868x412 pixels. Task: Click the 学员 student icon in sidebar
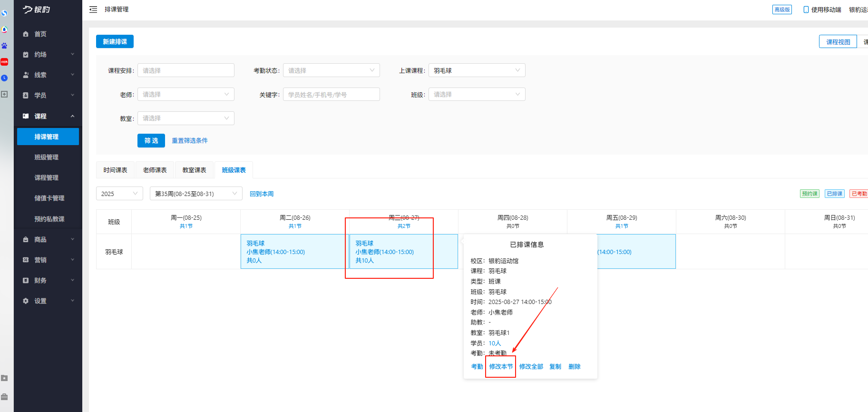26,96
